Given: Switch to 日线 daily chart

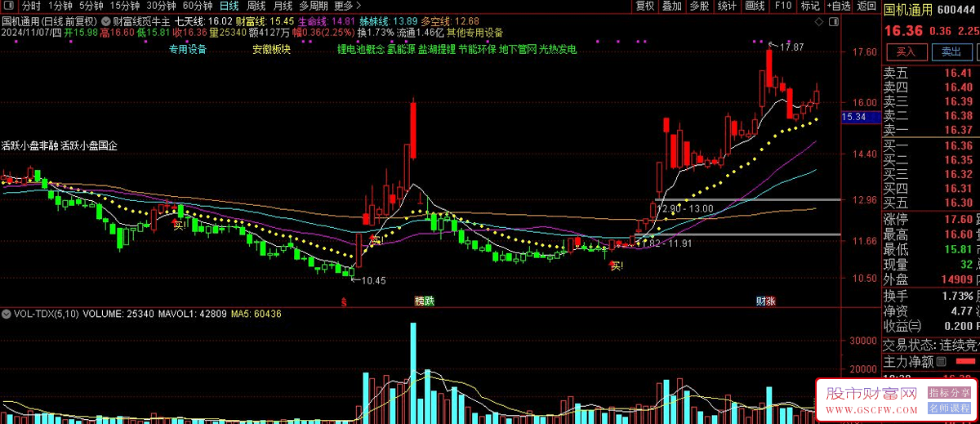Looking at the screenshot, I should [229, 6].
